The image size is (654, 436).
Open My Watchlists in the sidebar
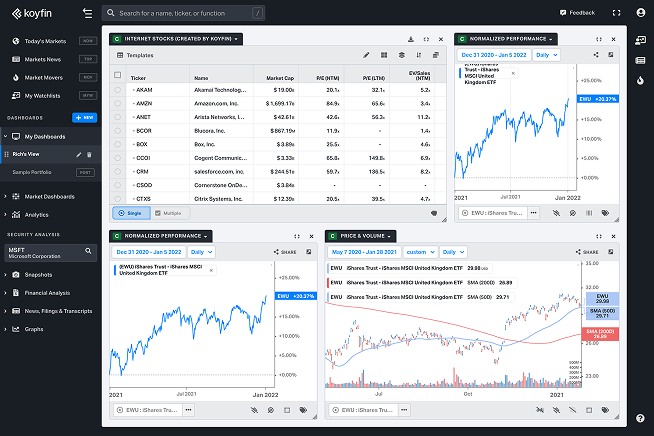tap(43, 95)
